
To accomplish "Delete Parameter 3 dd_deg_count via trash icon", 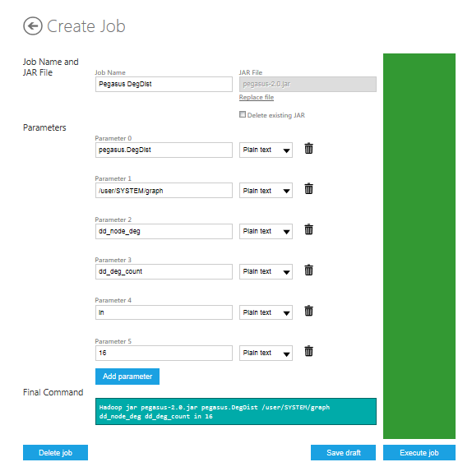I will point(308,270).
